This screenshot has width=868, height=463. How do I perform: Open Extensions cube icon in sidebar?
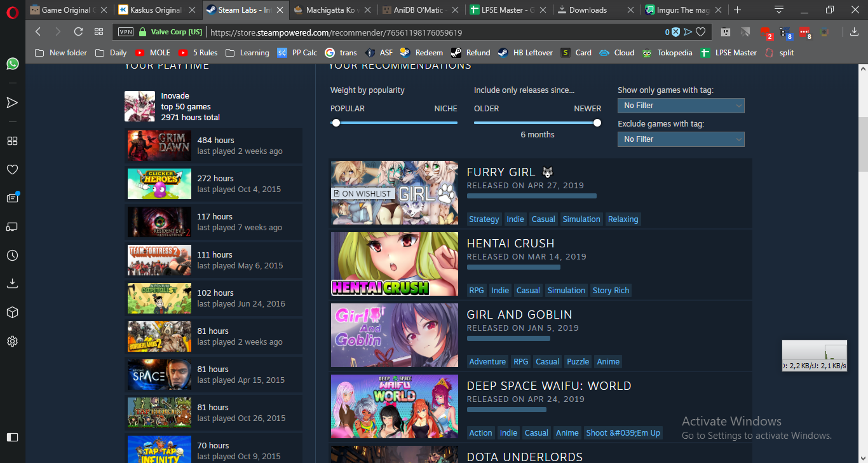pyautogui.click(x=12, y=312)
